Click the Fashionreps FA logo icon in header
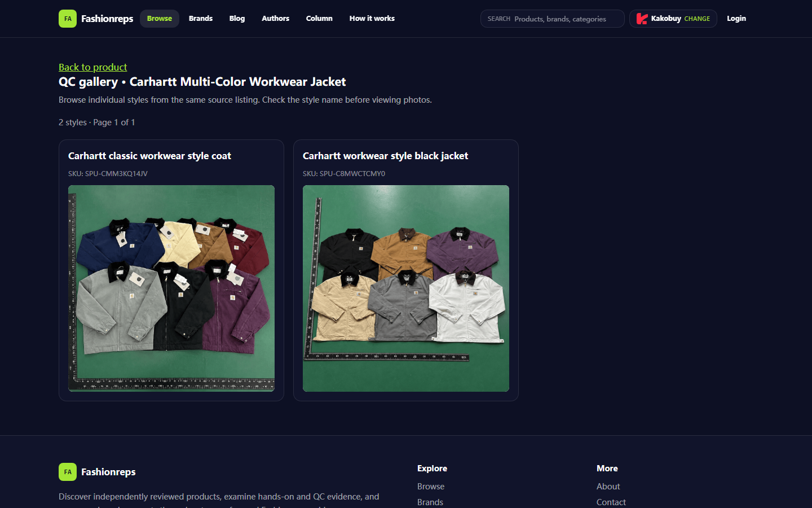This screenshot has width=812, height=508. click(68, 19)
